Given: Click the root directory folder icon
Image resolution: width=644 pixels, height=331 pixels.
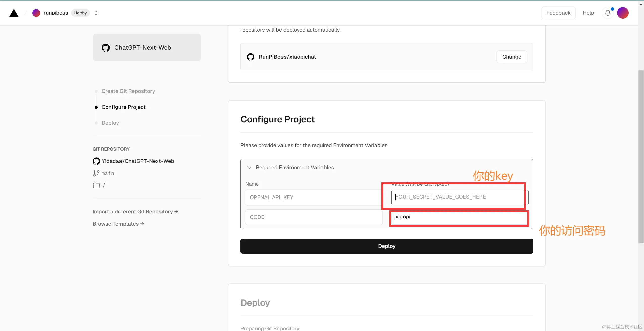Looking at the screenshot, I should pyautogui.click(x=96, y=185).
